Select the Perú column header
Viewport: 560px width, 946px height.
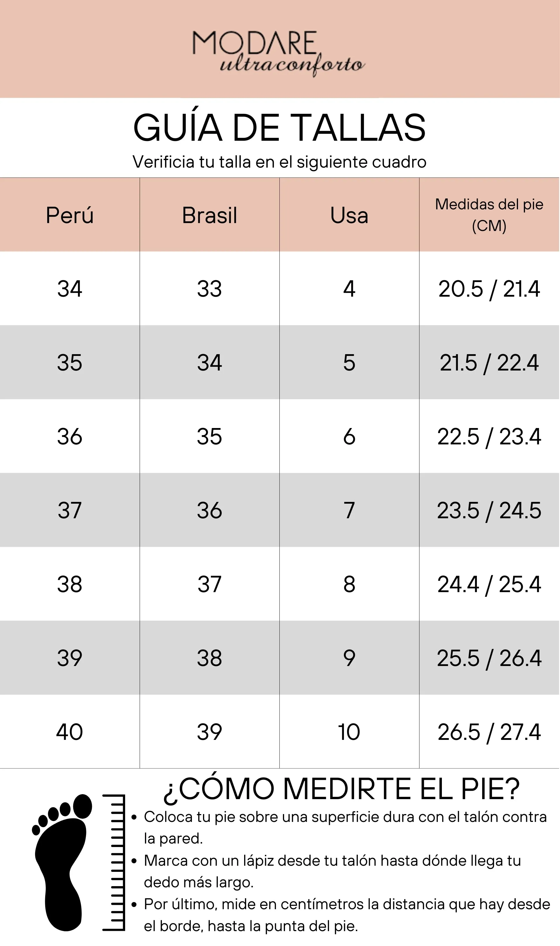[70, 215]
